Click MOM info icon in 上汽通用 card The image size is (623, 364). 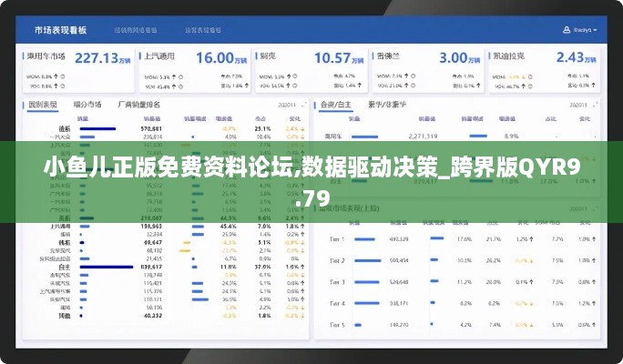[180, 76]
